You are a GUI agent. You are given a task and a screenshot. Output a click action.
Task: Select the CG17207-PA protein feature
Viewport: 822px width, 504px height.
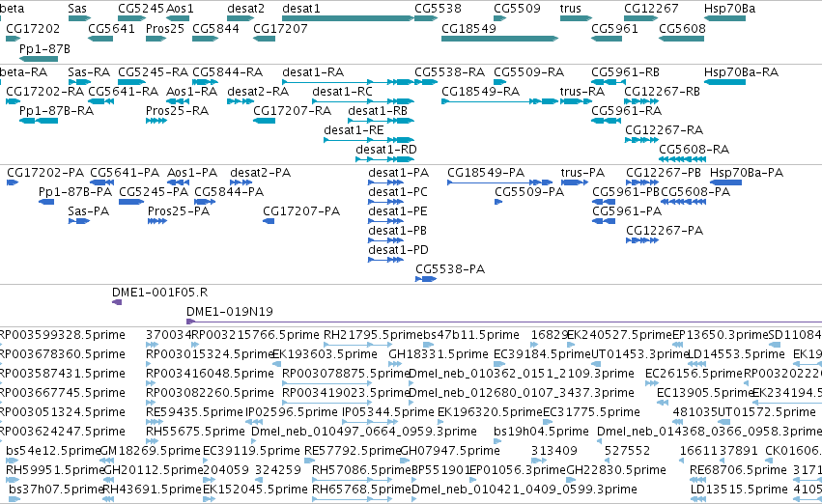(x=269, y=221)
